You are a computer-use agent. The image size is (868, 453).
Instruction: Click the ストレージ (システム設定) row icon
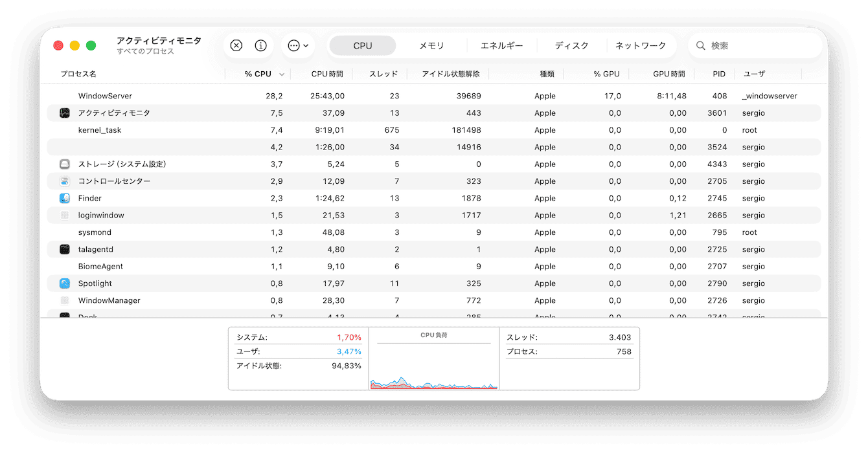pyautogui.click(x=65, y=164)
